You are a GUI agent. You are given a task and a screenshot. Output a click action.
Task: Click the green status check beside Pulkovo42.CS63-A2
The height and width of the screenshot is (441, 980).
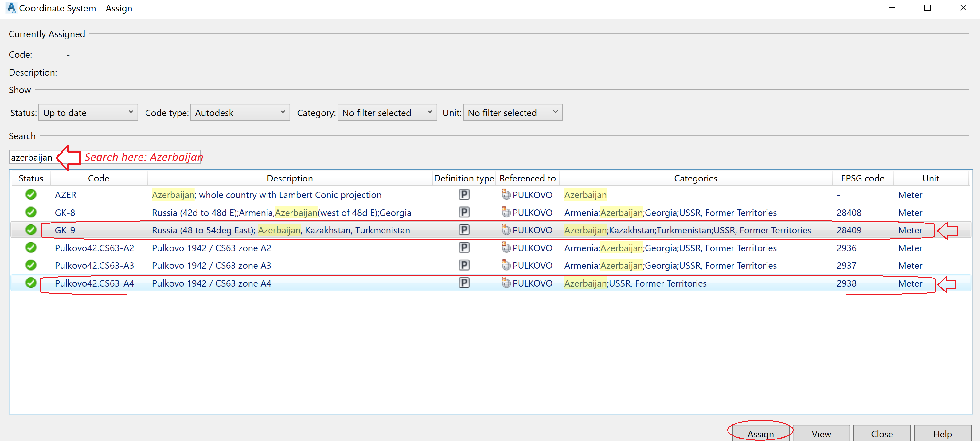tap(31, 247)
